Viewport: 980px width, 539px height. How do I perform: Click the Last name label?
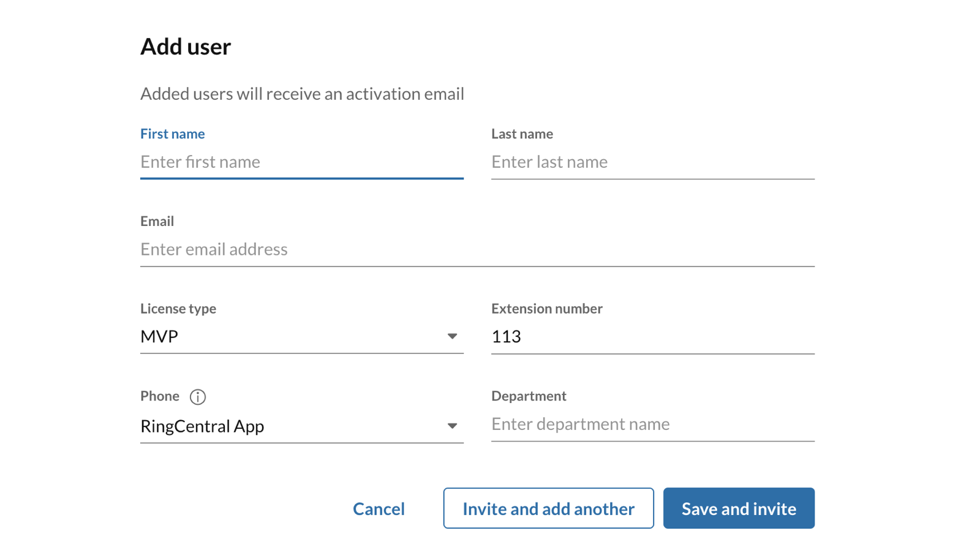coord(522,134)
